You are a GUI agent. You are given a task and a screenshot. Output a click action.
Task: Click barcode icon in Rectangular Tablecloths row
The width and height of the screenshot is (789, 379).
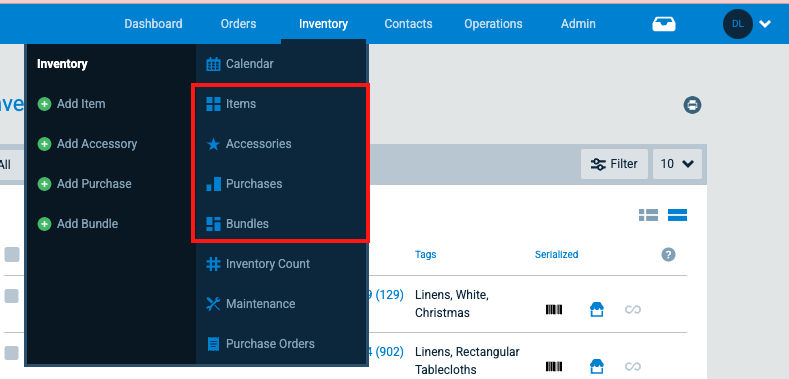tap(554, 366)
